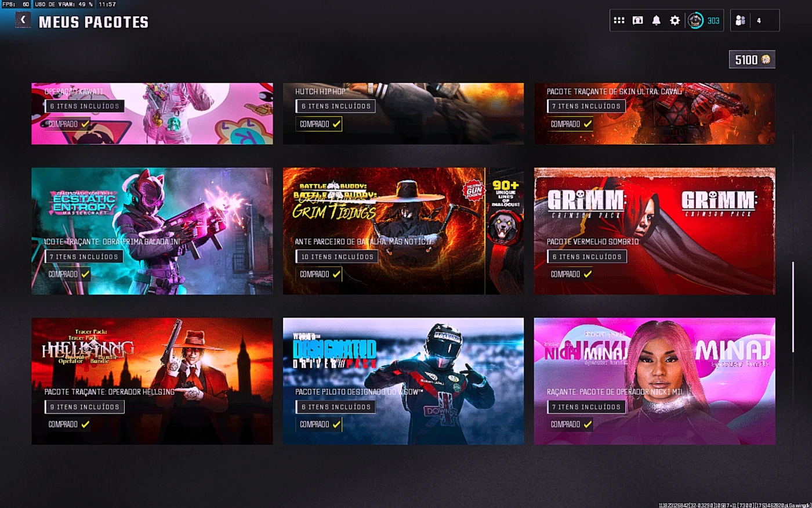Click '7 itens incluídos' on Ecstatic Entropy card
Viewport: 812px width, 508px height.
pyautogui.click(x=84, y=257)
